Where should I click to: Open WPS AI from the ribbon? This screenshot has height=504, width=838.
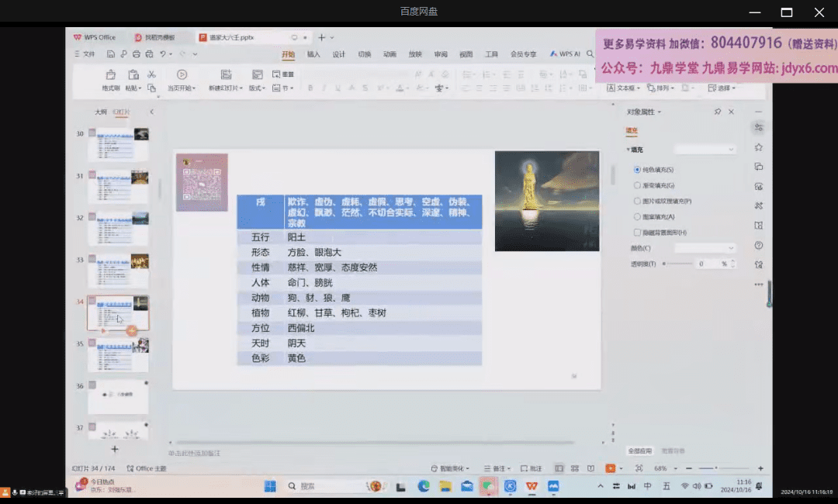coord(566,54)
